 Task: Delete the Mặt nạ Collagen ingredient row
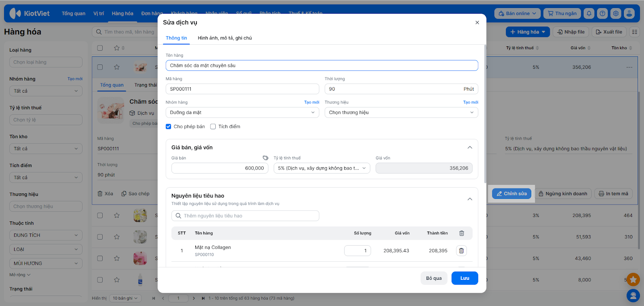click(x=461, y=251)
